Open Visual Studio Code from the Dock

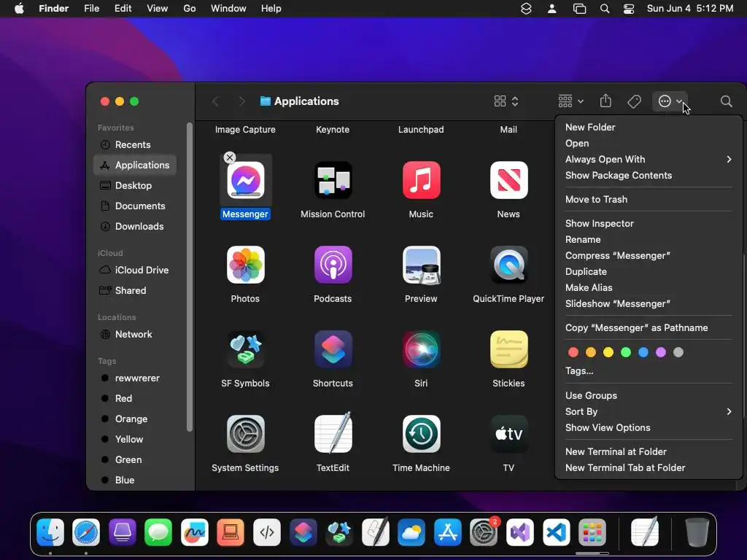point(556,532)
